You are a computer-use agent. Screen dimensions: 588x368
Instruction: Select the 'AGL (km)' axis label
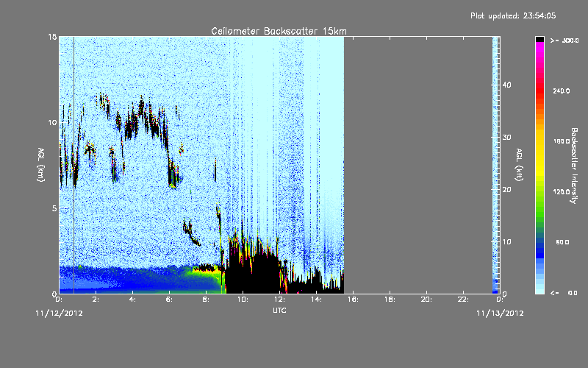coord(41,165)
